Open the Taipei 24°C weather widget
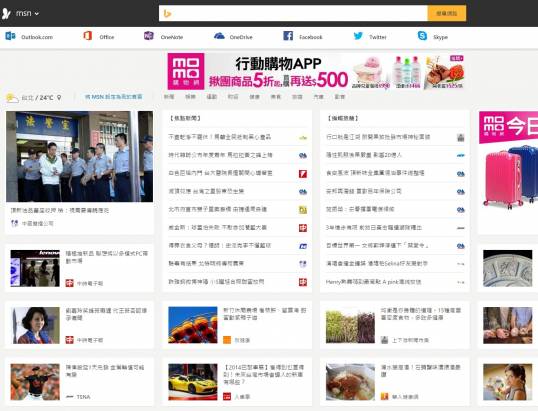The width and height of the screenshot is (538, 411). tap(34, 98)
